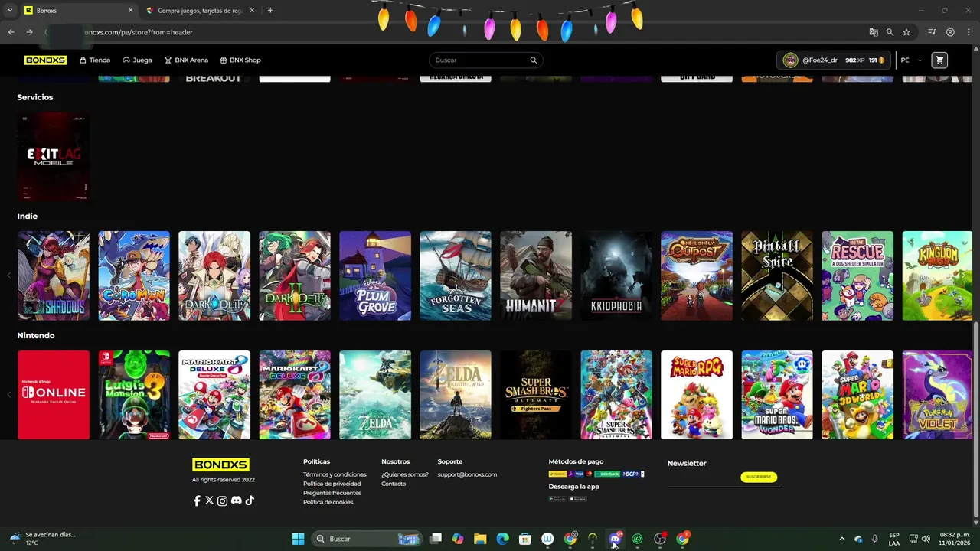Open Bonoxs Facebook page icon
Screen dimensions: 980x551
(197, 500)
